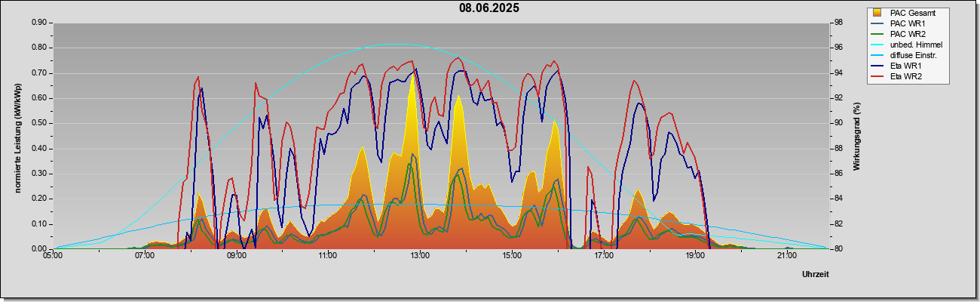Image resolution: width=980 pixels, height=302 pixels.
Task: Click the 0.90 left axis value
Action: pyautogui.click(x=40, y=23)
